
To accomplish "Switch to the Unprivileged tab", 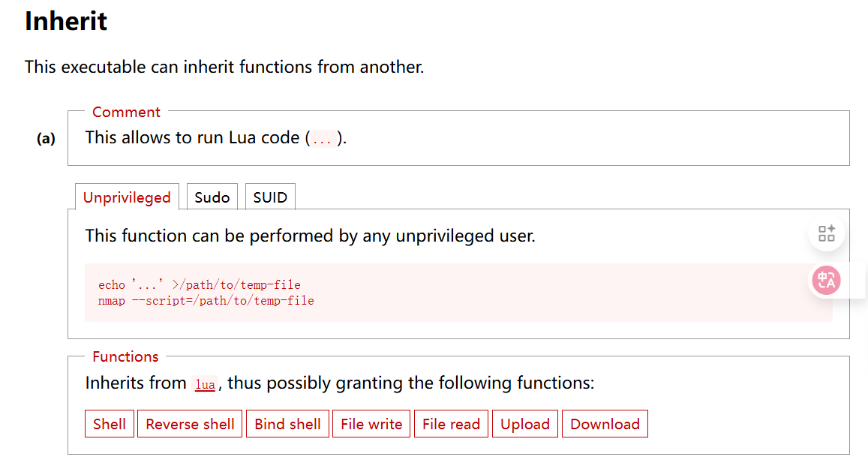I will pos(127,197).
